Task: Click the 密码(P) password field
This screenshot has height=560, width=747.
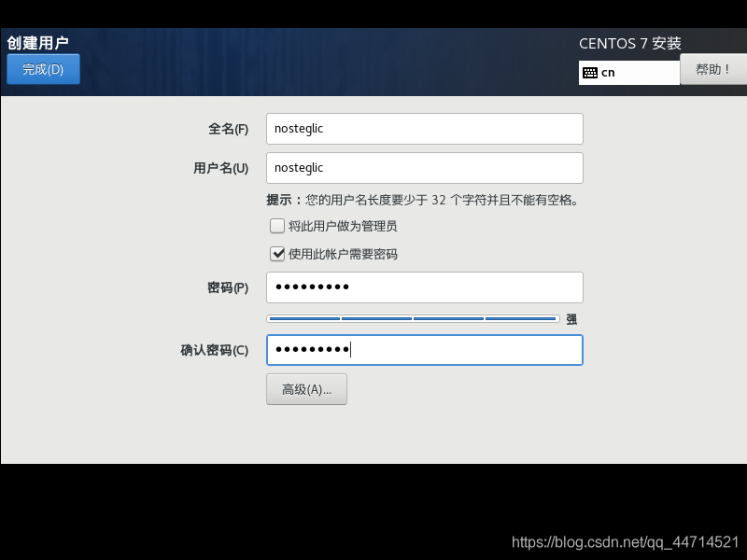Action: click(x=425, y=287)
